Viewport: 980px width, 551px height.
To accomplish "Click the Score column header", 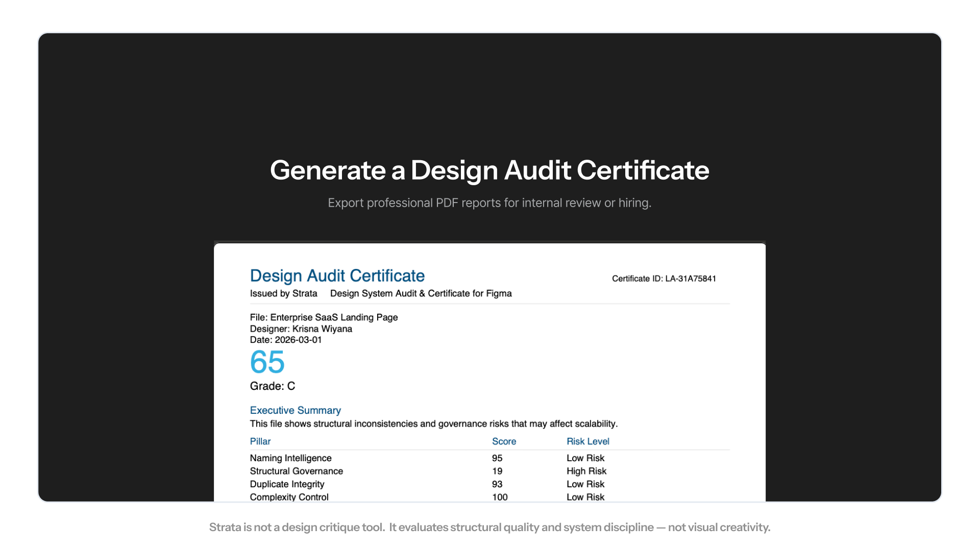I will 504,441.
